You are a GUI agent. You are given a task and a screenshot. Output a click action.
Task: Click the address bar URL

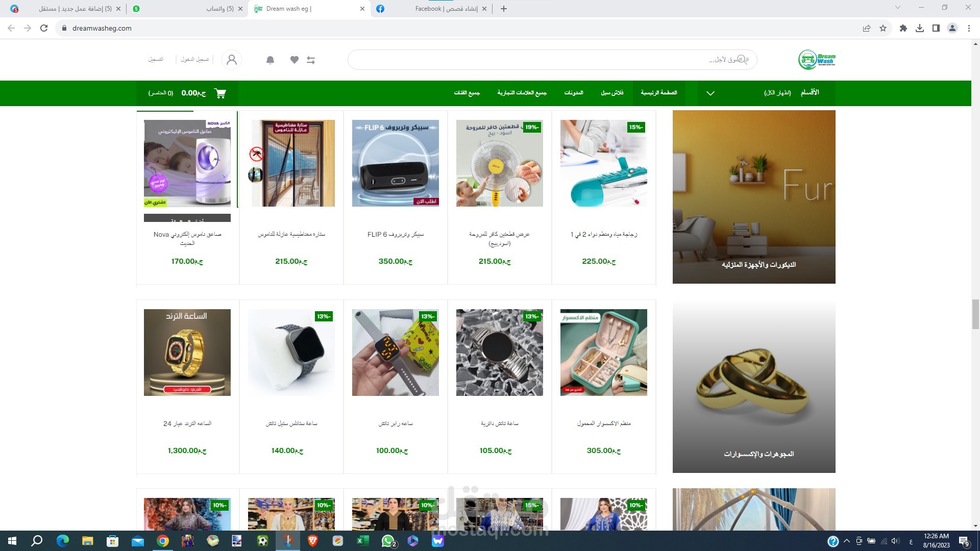coord(102,28)
